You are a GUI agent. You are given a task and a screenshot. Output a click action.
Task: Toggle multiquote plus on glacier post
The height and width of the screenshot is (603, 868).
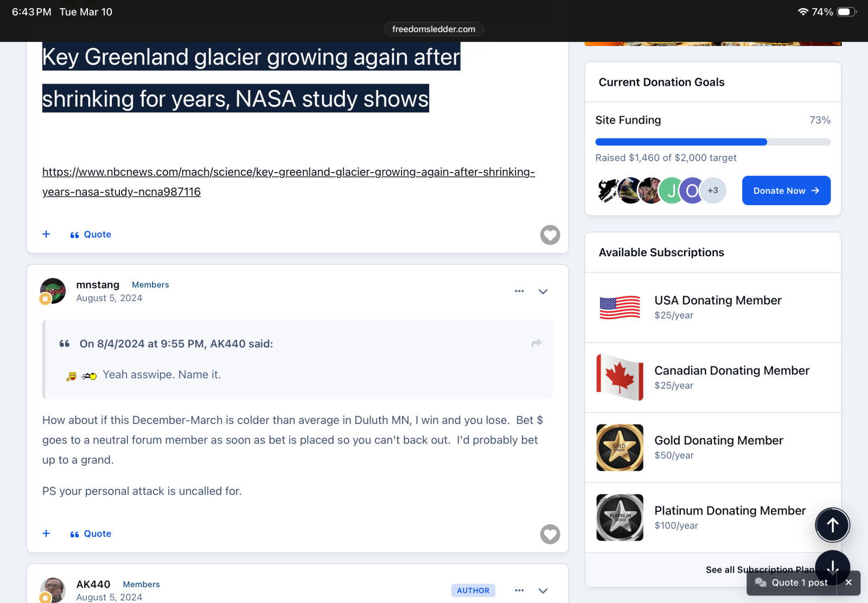tap(47, 234)
